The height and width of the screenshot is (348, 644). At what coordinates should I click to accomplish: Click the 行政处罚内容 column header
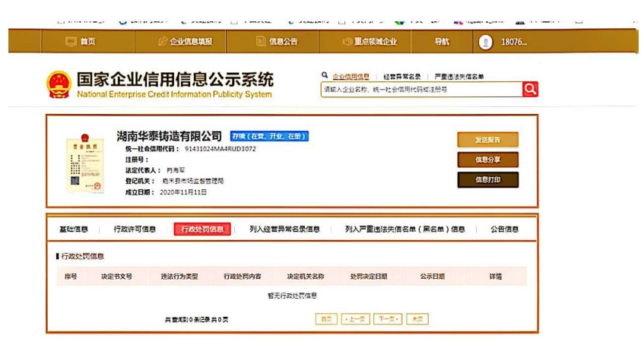coord(243,277)
